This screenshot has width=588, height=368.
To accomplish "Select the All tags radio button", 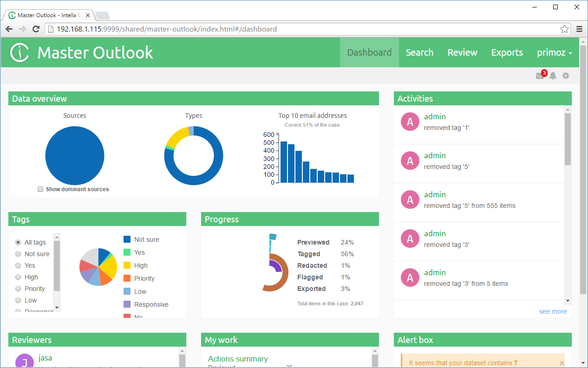I will (17, 242).
